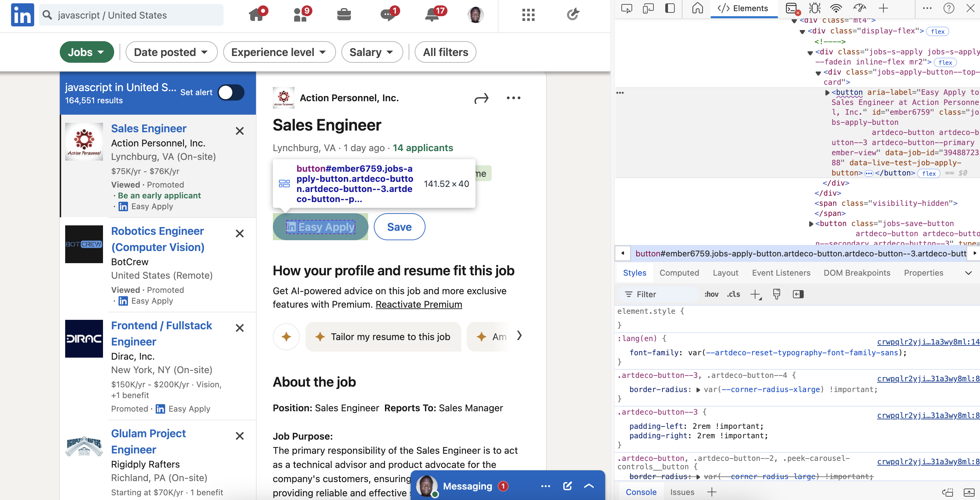Open the My Network icon
980x500 pixels.
(x=301, y=15)
